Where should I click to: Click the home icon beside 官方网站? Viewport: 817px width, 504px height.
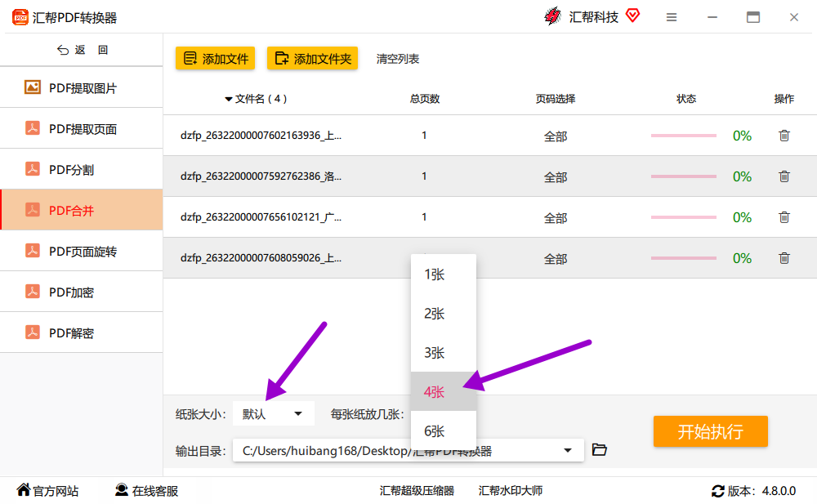[x=24, y=489]
